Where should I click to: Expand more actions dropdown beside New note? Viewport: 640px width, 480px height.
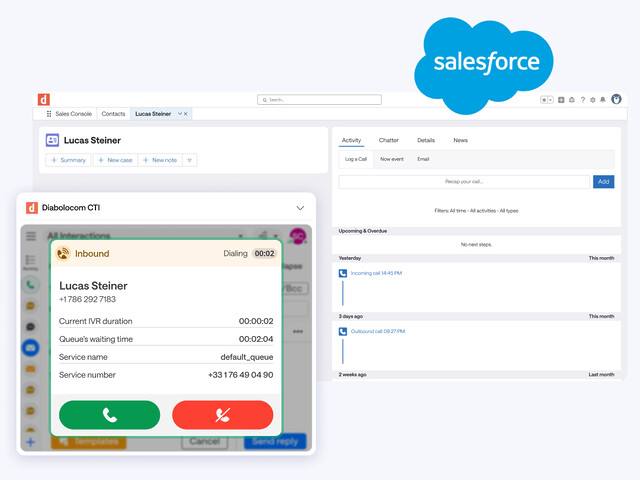[189, 160]
